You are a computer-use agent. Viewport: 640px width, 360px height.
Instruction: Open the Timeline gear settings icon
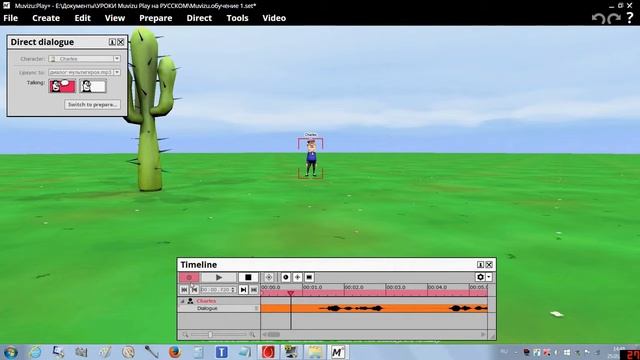coord(480,278)
